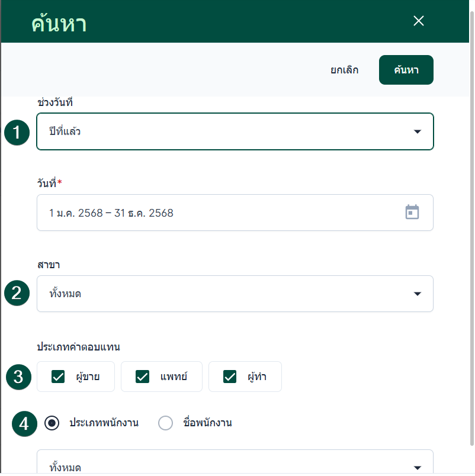Close the ค้นหา dialog with the X icon
This screenshot has height=476, width=475.
pyautogui.click(x=419, y=21)
